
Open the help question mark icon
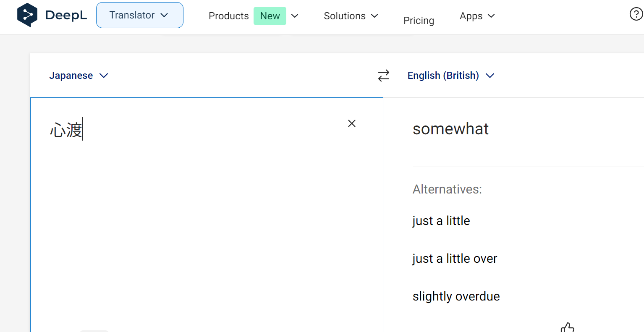636,14
